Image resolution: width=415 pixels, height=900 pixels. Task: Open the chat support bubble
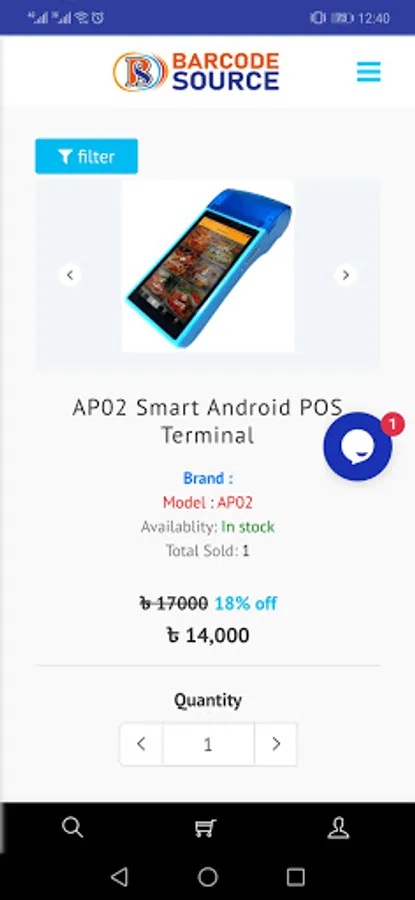coord(358,446)
